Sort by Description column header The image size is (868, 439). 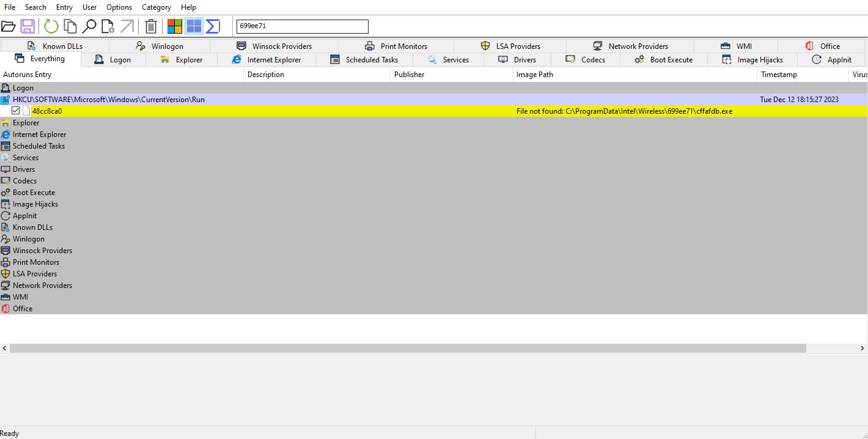pos(317,75)
